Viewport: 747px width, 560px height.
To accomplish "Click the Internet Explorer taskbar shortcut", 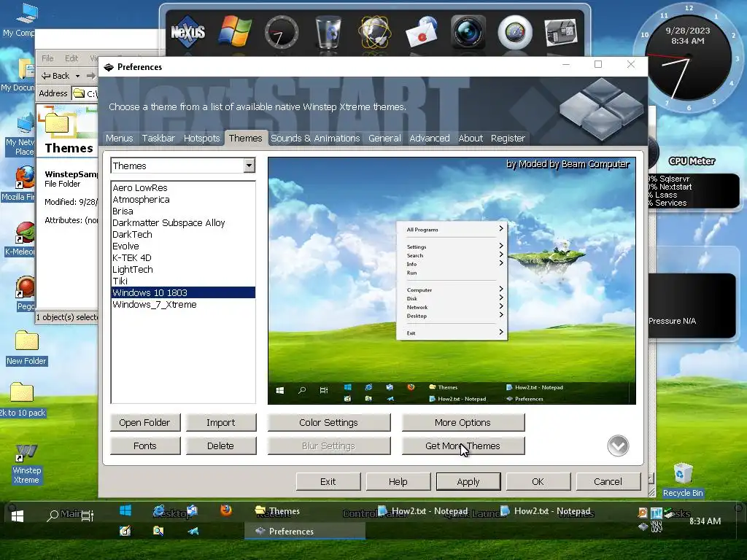I will point(159,511).
